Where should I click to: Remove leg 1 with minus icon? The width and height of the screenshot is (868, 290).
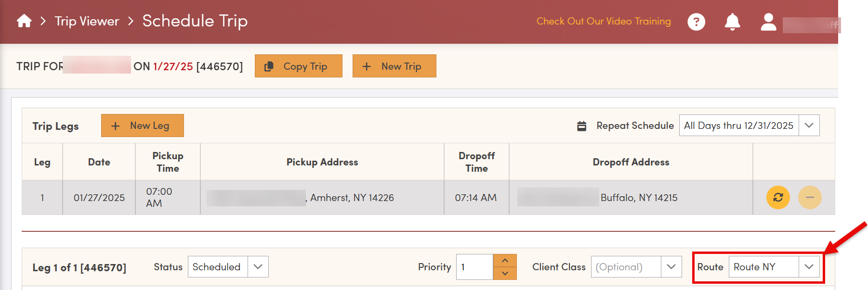coord(810,197)
